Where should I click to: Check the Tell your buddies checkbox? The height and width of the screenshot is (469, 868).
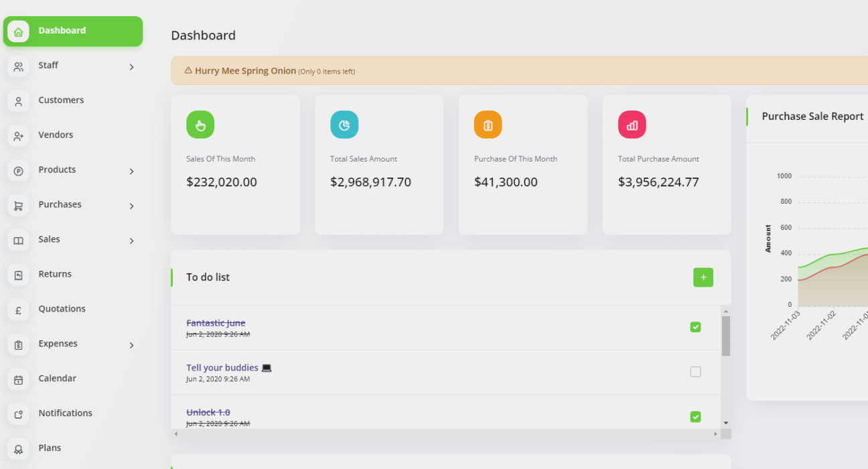(x=695, y=372)
